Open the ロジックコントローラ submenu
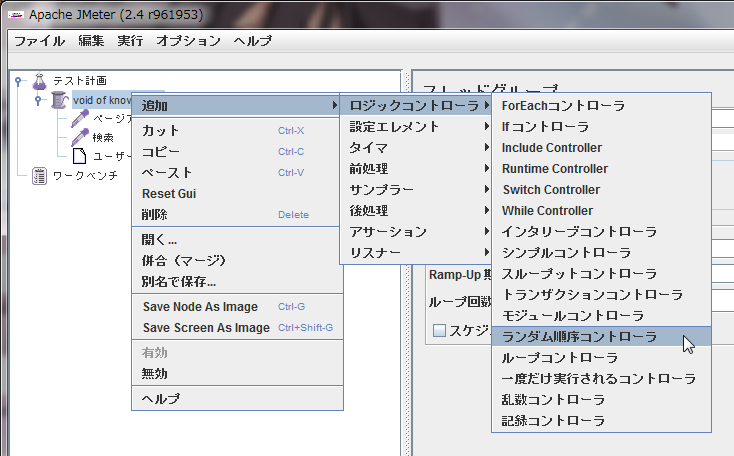734x456 pixels. click(415, 105)
